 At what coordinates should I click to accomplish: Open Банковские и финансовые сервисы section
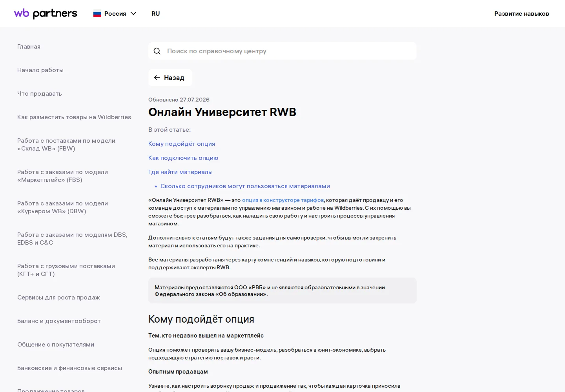69,368
